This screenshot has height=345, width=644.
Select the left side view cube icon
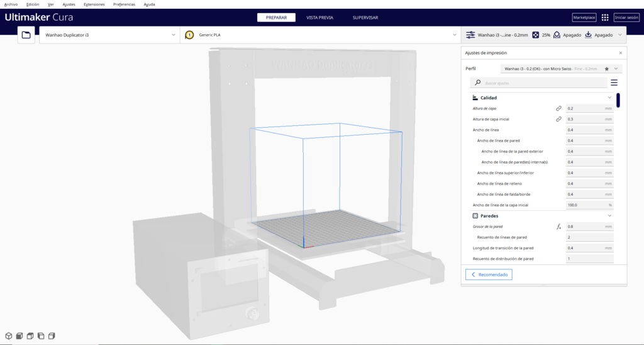[41, 336]
